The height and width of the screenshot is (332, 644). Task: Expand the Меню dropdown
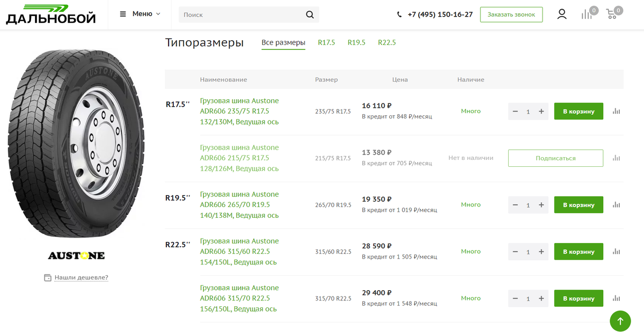140,14
